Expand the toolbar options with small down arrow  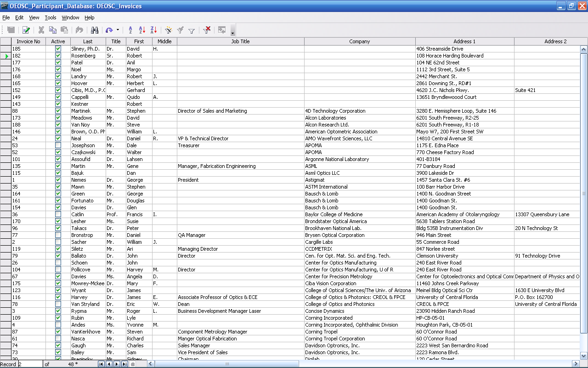point(232,32)
